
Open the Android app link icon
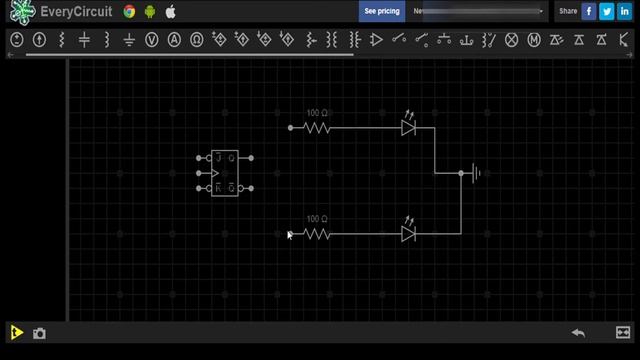point(150,11)
